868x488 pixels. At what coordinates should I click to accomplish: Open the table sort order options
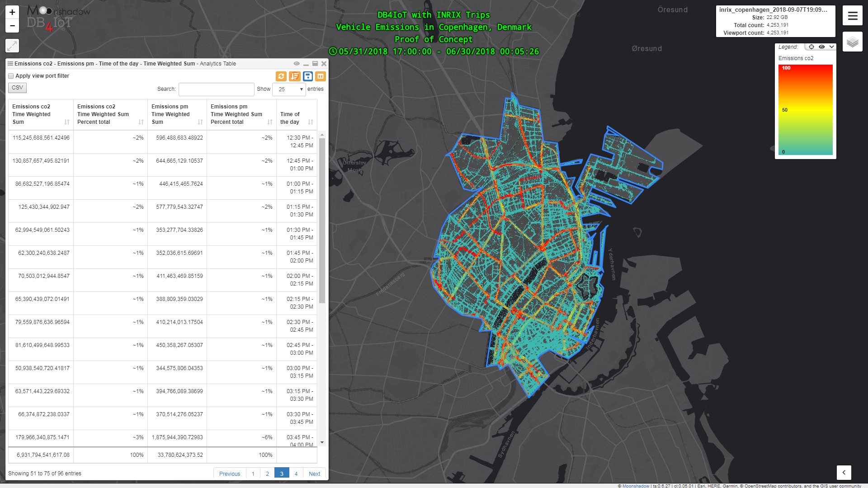295,76
